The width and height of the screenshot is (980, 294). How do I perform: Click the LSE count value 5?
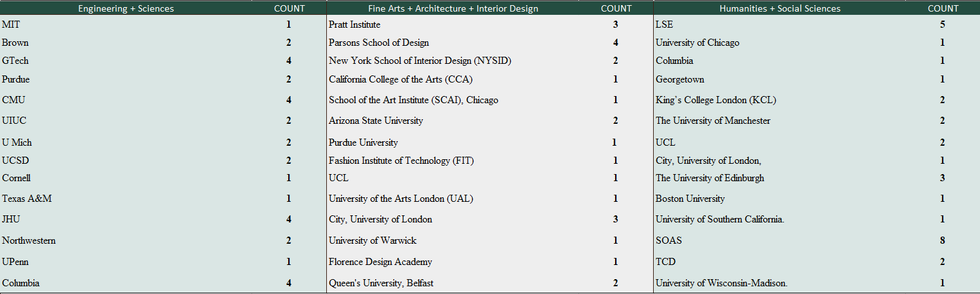coord(943,24)
